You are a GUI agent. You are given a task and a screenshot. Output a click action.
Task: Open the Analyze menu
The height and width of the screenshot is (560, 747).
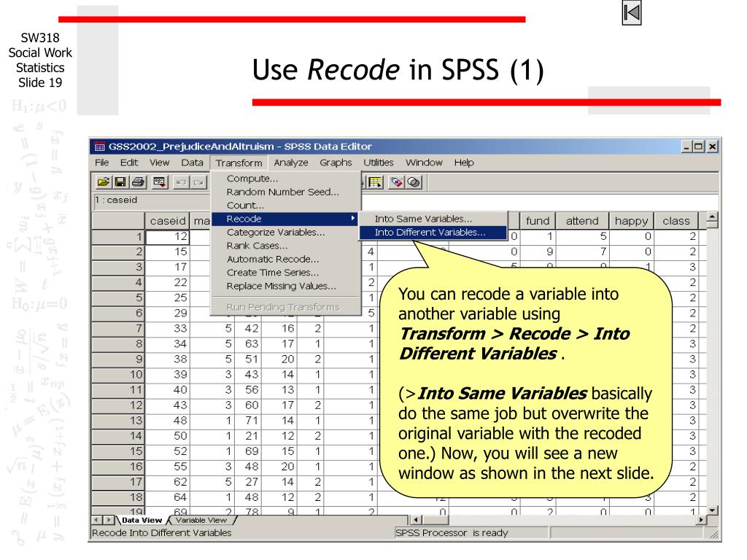[x=291, y=162]
